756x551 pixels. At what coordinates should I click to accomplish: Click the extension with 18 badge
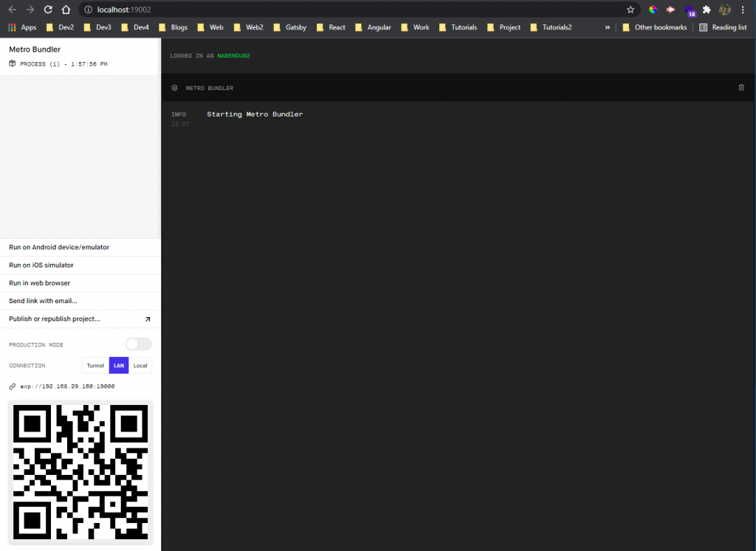(x=690, y=10)
